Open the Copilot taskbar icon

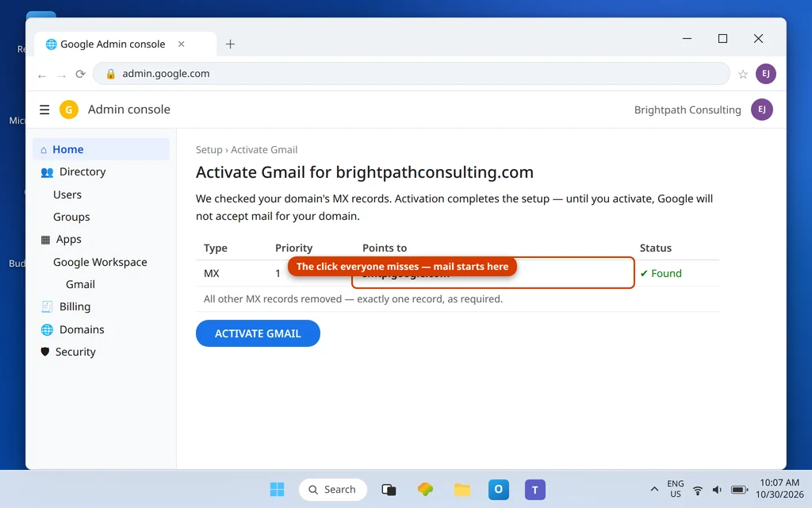pos(425,489)
